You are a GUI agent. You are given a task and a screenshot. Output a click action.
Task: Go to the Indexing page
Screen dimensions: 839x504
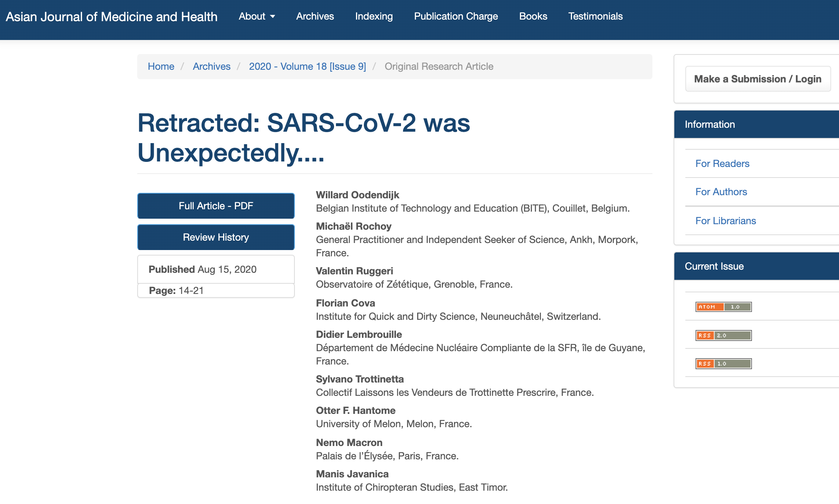click(x=374, y=16)
